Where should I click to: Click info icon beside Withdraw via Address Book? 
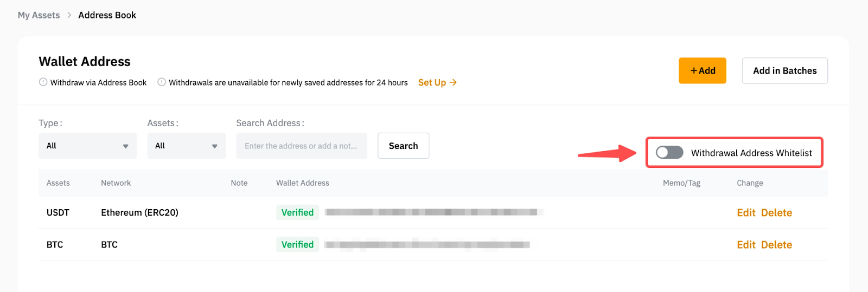point(43,82)
